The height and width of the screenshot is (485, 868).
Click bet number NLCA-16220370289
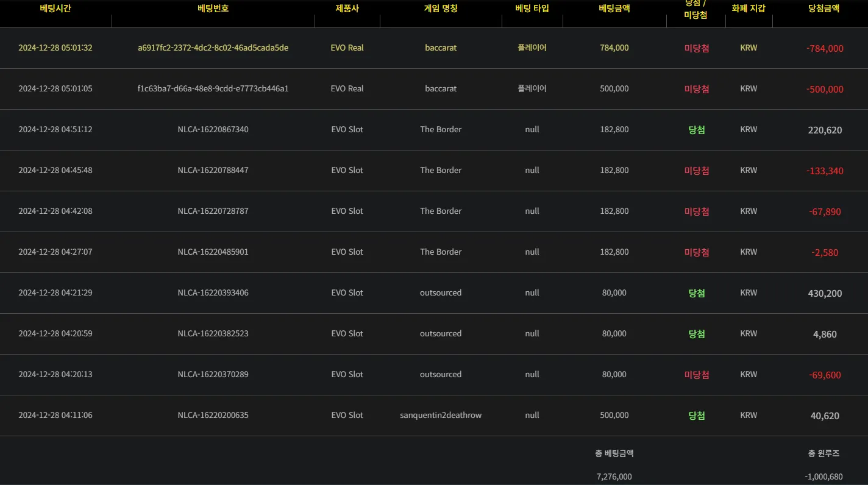coord(213,374)
